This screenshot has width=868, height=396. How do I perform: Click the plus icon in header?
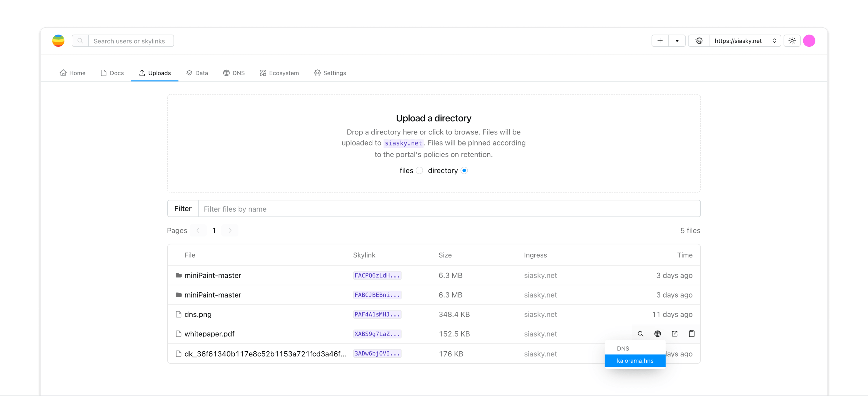[x=660, y=41]
